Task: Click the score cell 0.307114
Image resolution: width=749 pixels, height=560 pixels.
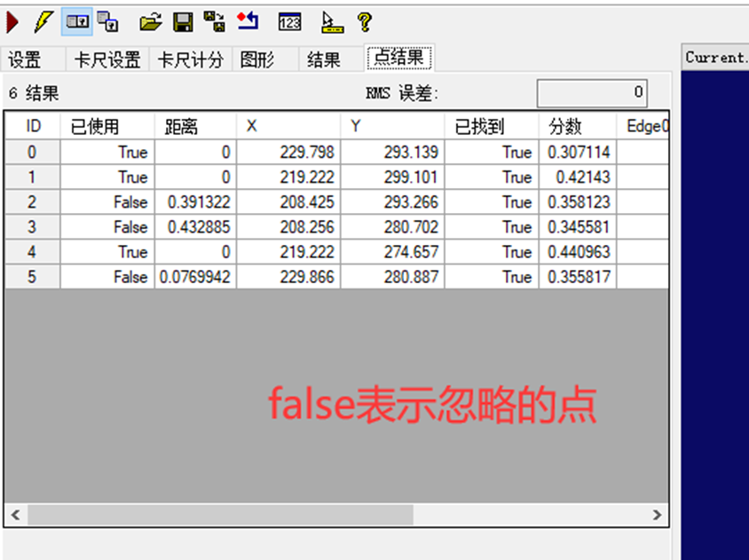Action: click(x=578, y=153)
